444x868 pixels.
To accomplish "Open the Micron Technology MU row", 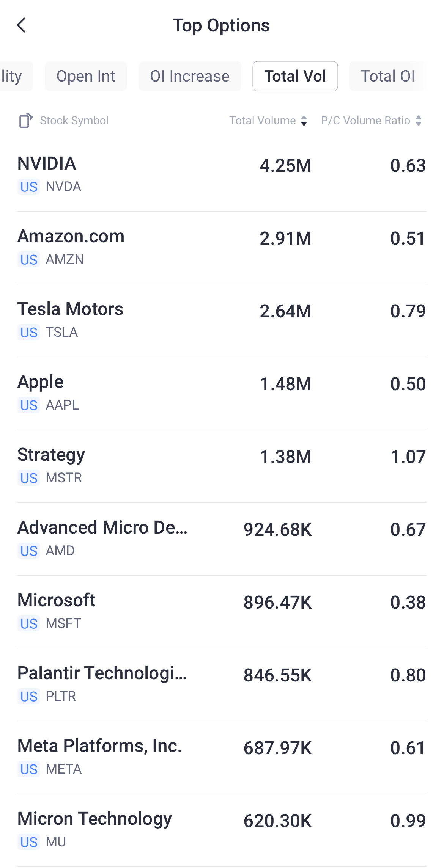I will click(x=222, y=830).
